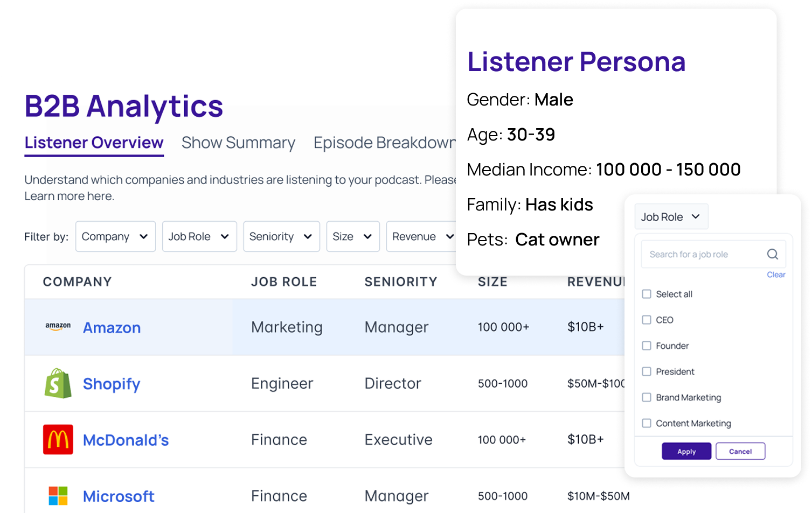This screenshot has width=812, height=513.
Task: Click the Microsoft four-square logo
Action: [58, 496]
